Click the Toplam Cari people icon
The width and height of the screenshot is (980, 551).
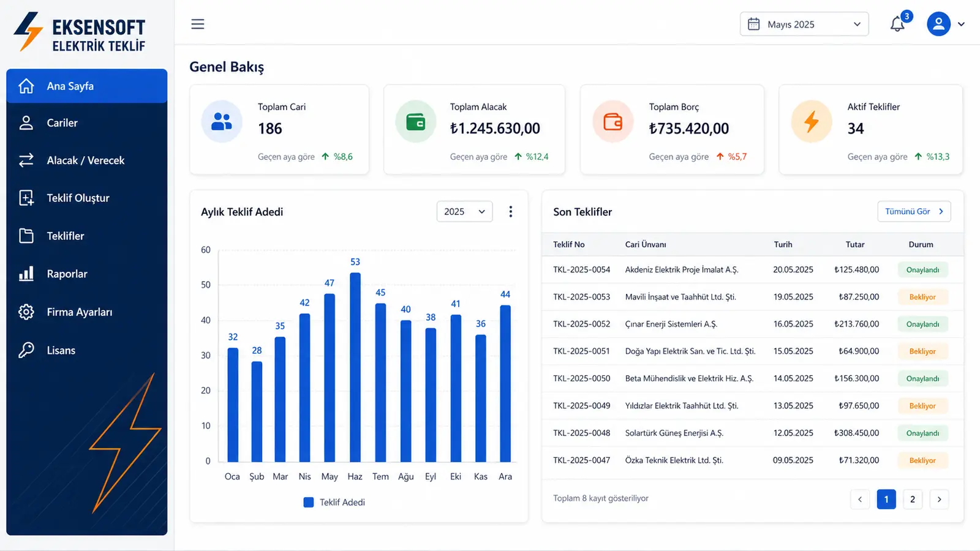pos(222,121)
